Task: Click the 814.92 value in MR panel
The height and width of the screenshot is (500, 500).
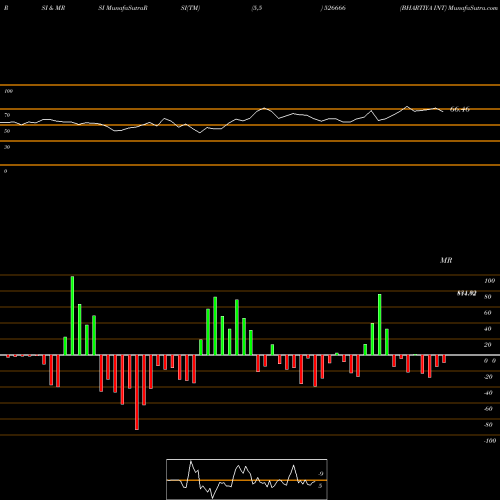Action: point(467,293)
